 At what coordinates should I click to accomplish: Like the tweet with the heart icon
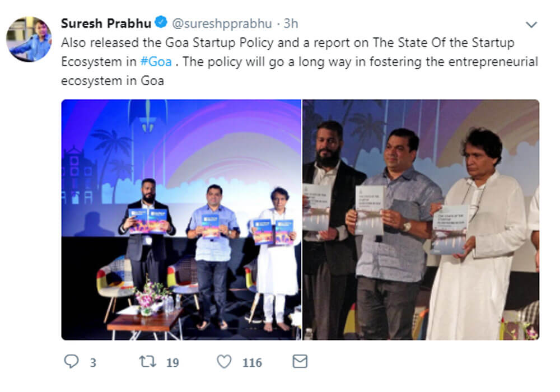coord(224,362)
